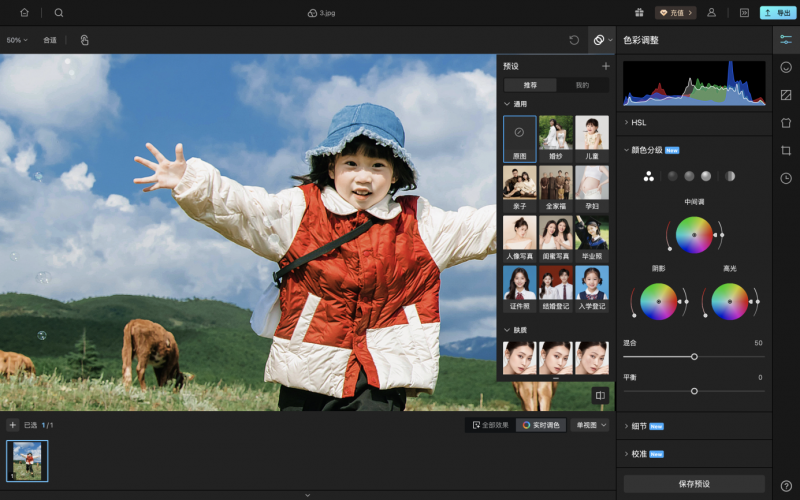This screenshot has width=800, height=500.
Task: Click the 保存预设 save preset button
Action: pos(694,484)
